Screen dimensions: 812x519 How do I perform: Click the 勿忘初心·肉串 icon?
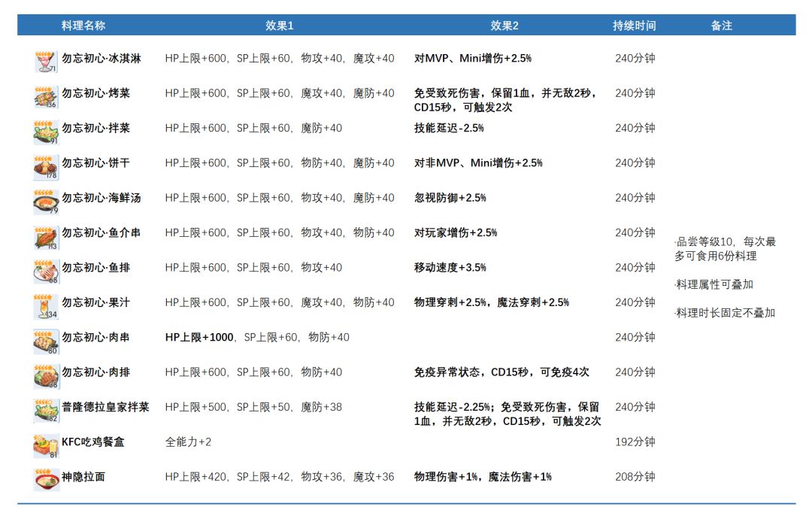(46, 341)
